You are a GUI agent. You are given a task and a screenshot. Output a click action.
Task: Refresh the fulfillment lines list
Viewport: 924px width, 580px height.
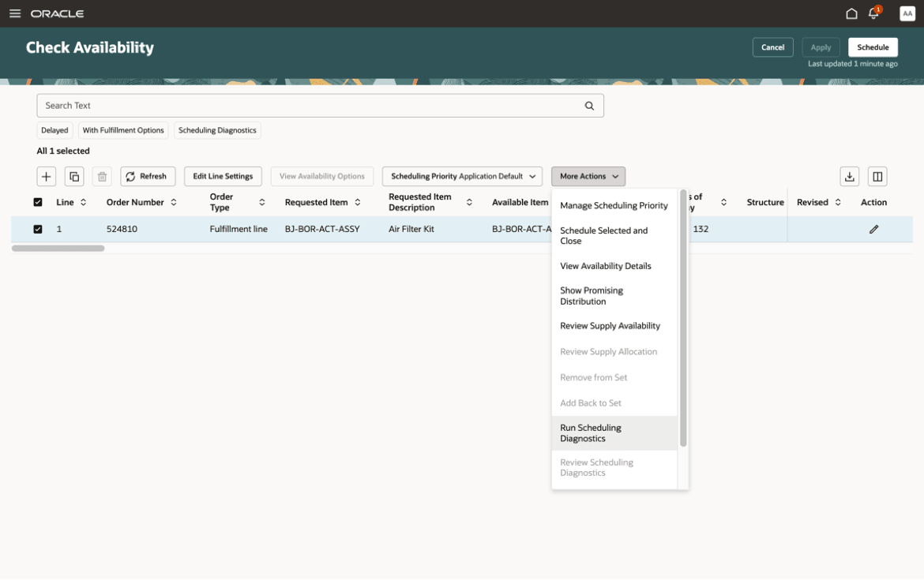pos(148,176)
